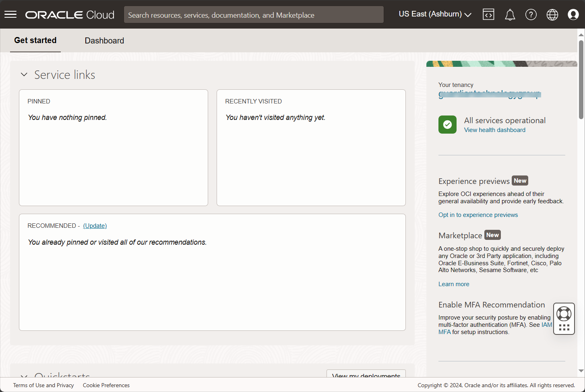585x392 pixels.
Task: Click the life ring support icon
Action: (564, 314)
